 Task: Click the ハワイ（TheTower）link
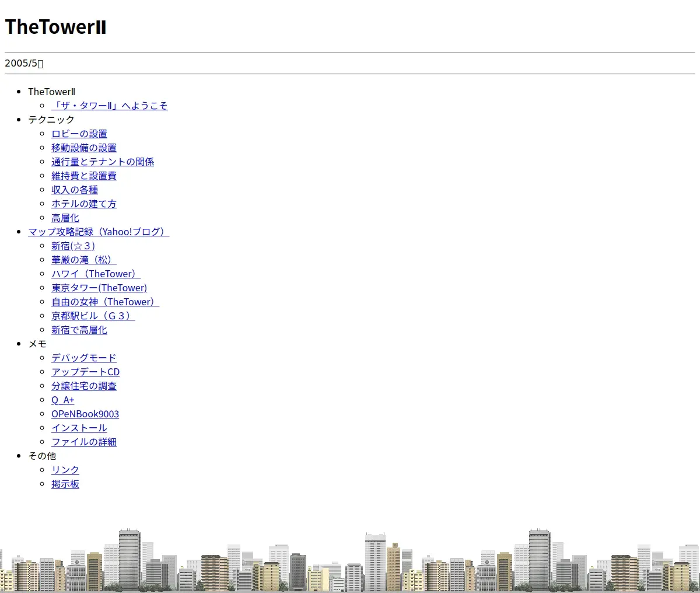coord(96,274)
